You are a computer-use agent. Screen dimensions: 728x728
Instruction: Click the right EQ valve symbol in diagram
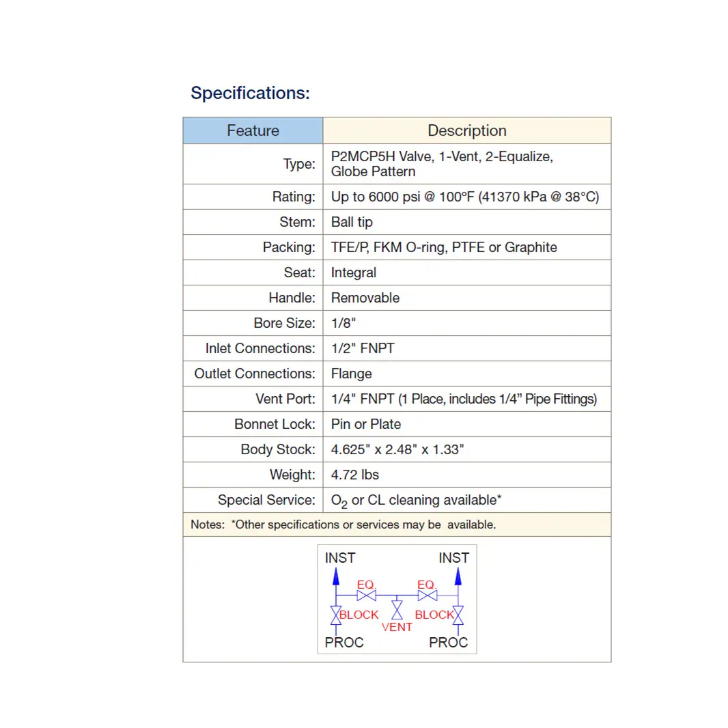point(427,596)
